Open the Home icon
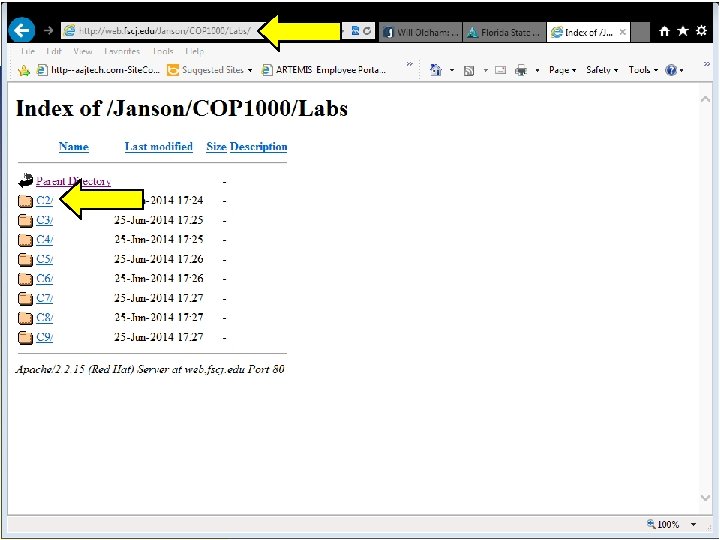 [664, 31]
